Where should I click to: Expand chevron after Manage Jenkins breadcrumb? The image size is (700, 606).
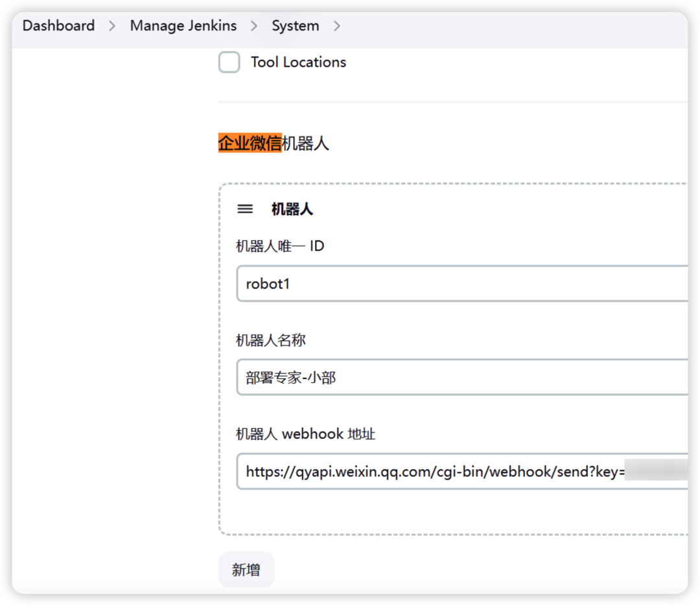click(254, 27)
